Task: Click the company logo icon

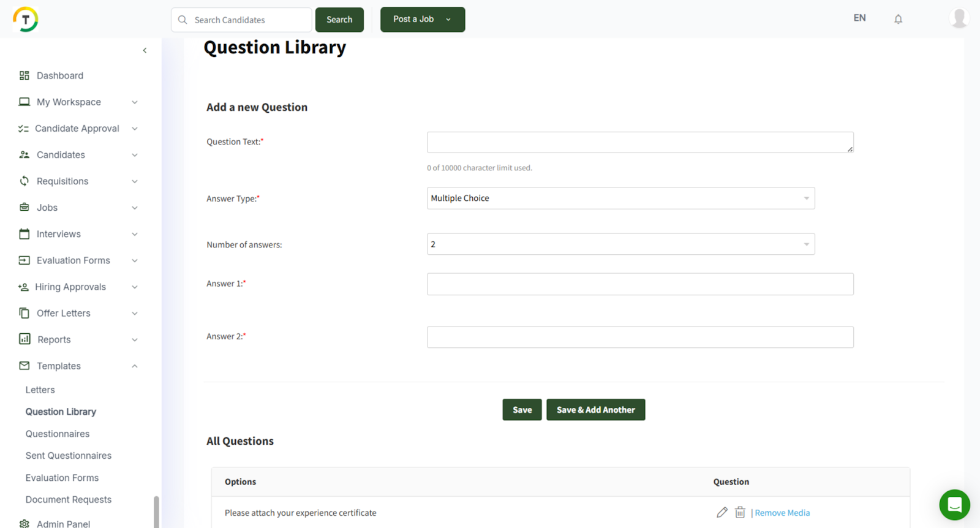Action: coord(26,19)
